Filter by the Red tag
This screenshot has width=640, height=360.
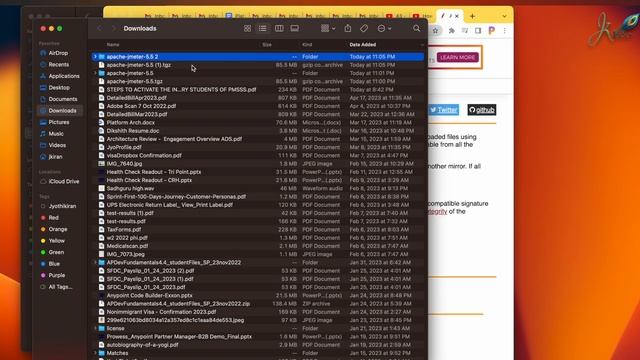point(53,218)
